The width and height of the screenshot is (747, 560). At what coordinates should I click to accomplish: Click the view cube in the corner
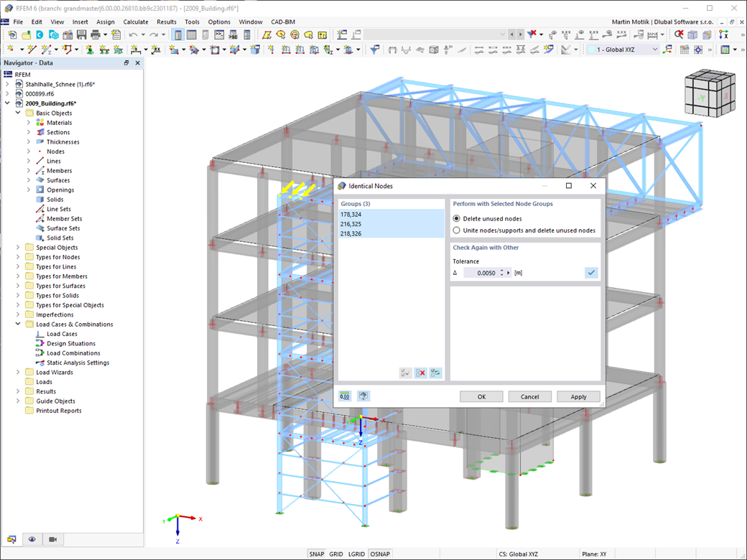coord(710,94)
